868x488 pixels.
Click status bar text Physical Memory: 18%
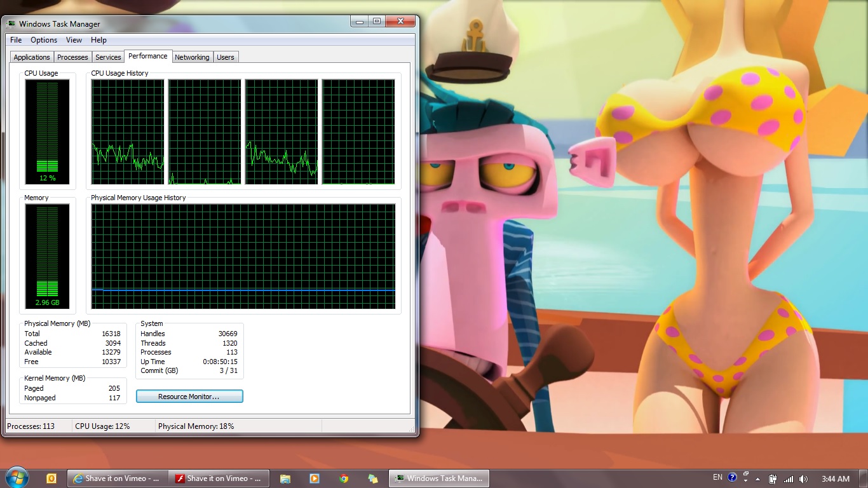[196, 426]
